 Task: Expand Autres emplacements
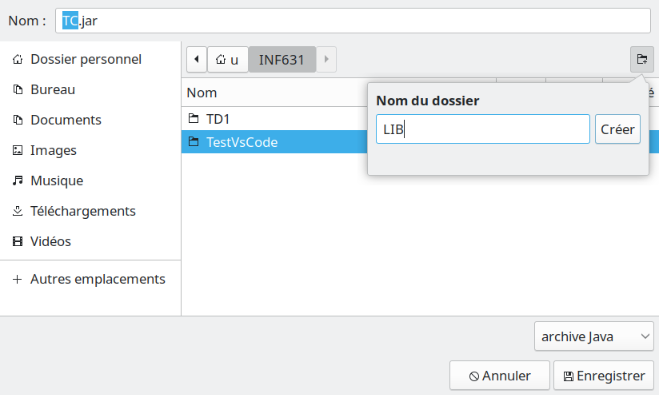coord(90,279)
